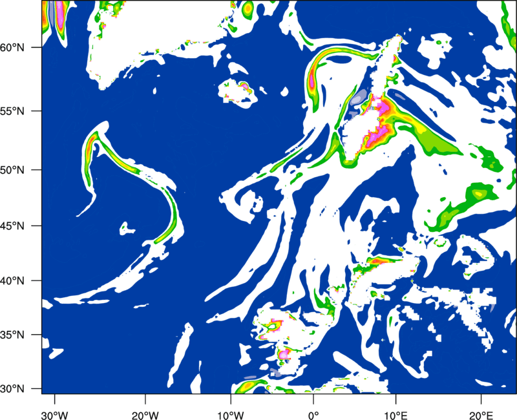Viewport: 517px width, 420px height.
Task: Click the 45°N latitude label
Action: pyautogui.click(x=12, y=226)
